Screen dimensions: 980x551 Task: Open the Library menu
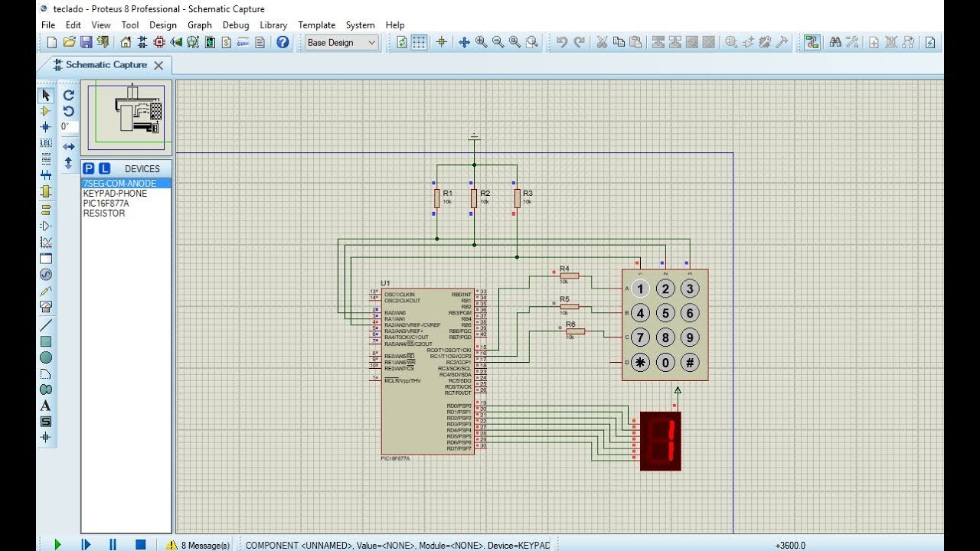click(x=273, y=25)
